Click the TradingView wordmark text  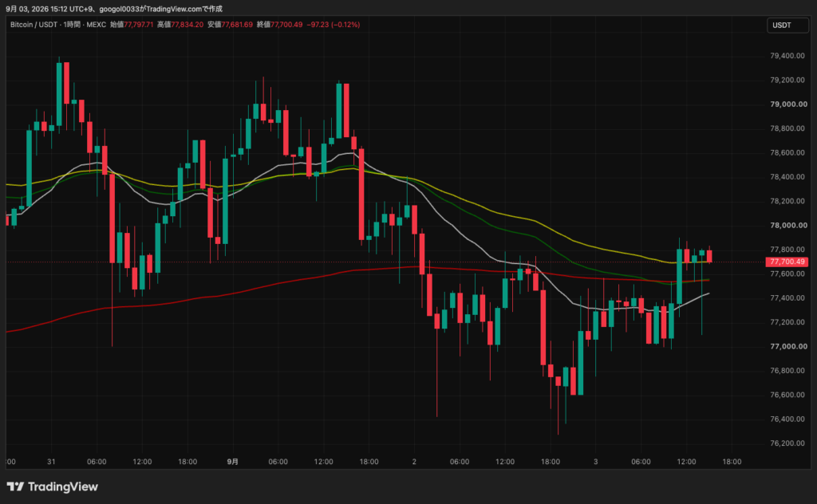click(x=62, y=486)
